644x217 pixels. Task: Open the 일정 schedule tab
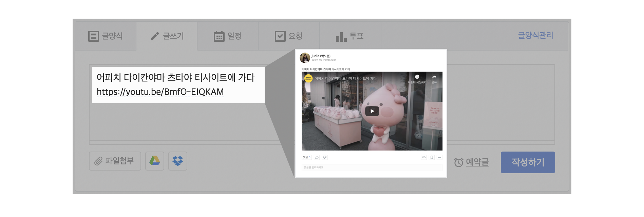click(228, 36)
